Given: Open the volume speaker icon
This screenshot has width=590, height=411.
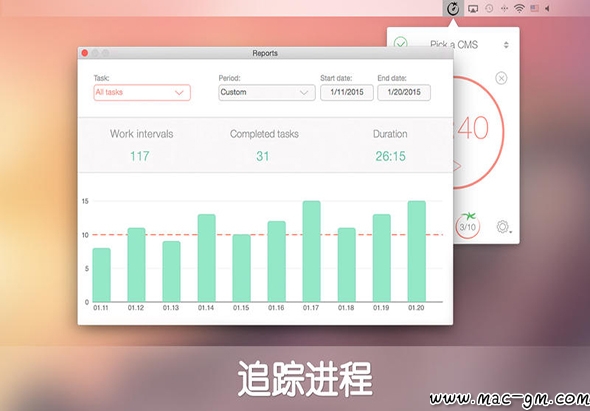Looking at the screenshot, I should point(547,8).
